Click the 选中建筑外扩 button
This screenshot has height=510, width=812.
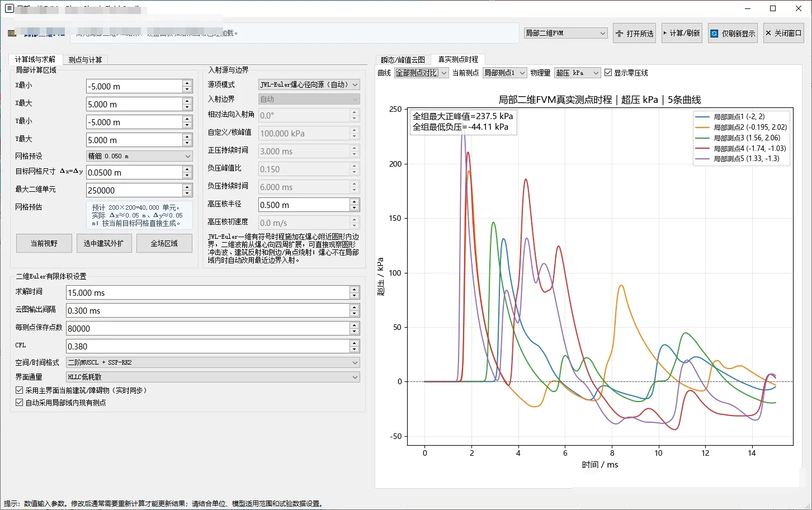coord(104,243)
